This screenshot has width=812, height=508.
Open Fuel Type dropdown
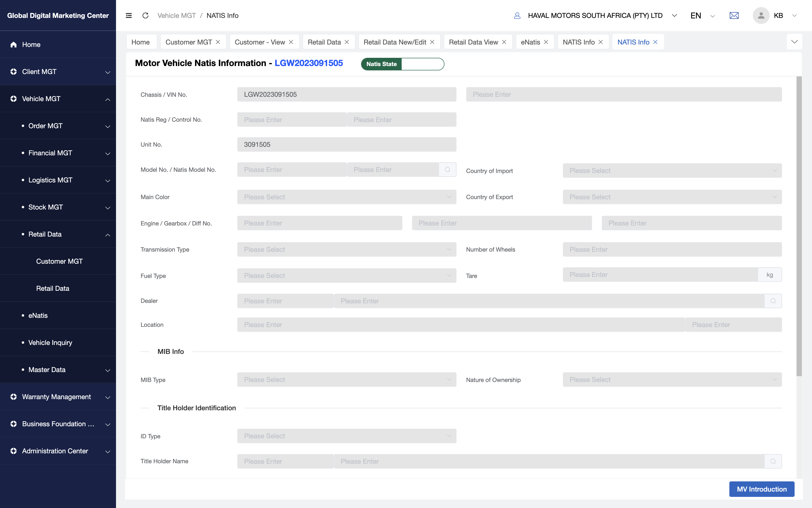347,276
